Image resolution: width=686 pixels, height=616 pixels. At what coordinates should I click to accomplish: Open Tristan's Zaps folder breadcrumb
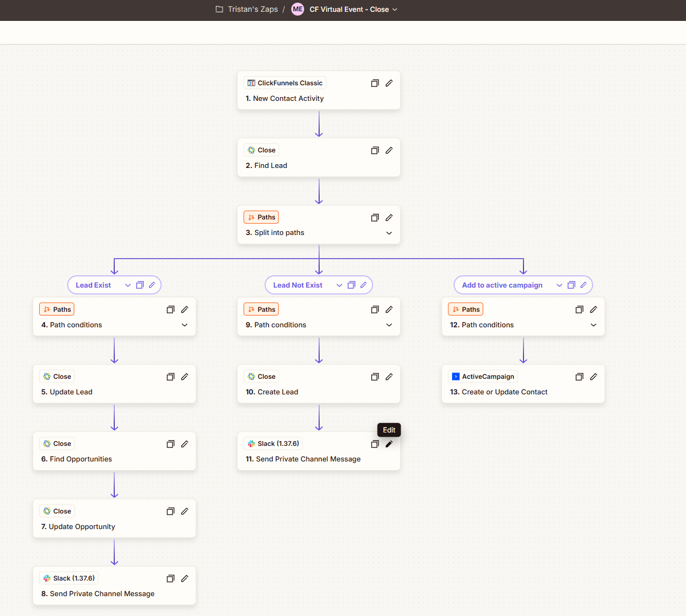pyautogui.click(x=247, y=9)
